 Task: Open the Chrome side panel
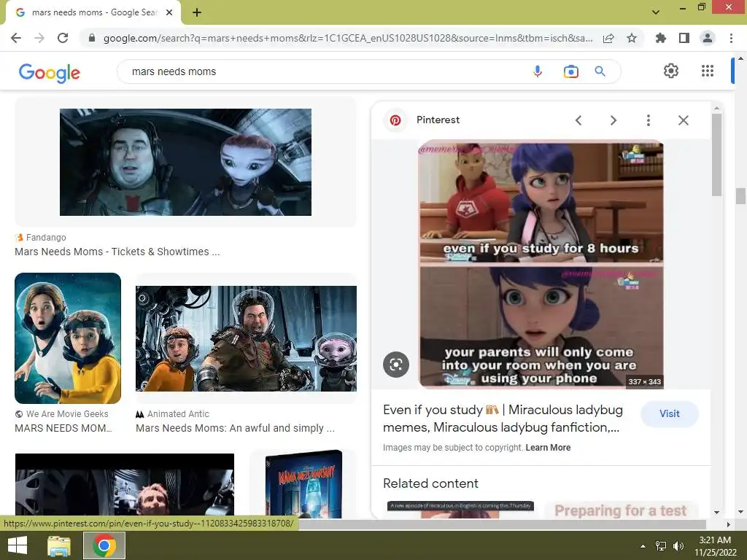[x=684, y=38]
